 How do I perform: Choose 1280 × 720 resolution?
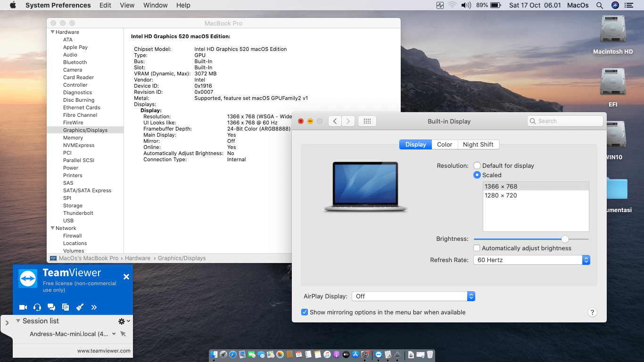pos(536,195)
